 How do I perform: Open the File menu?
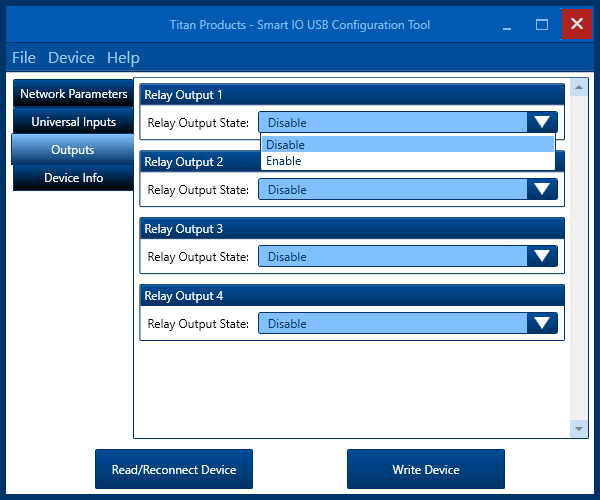pyautogui.click(x=24, y=58)
